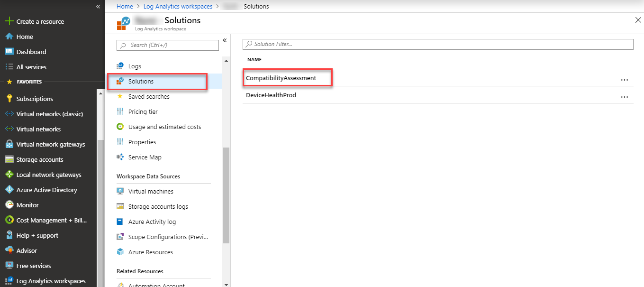
Task: Open the Monitor gauge icon
Action: tap(9, 205)
